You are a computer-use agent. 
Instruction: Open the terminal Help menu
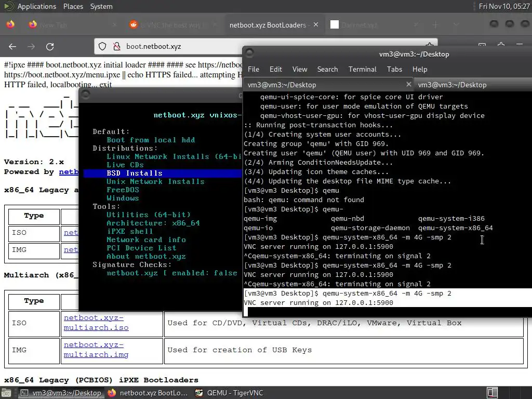420,69
